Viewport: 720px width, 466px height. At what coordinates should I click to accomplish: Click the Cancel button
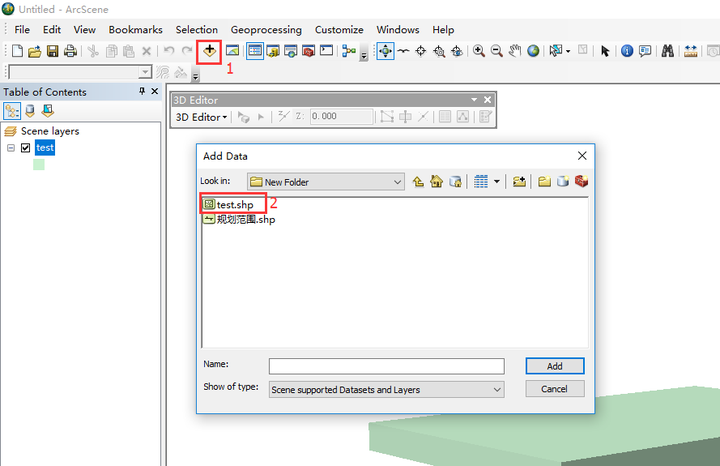click(555, 389)
